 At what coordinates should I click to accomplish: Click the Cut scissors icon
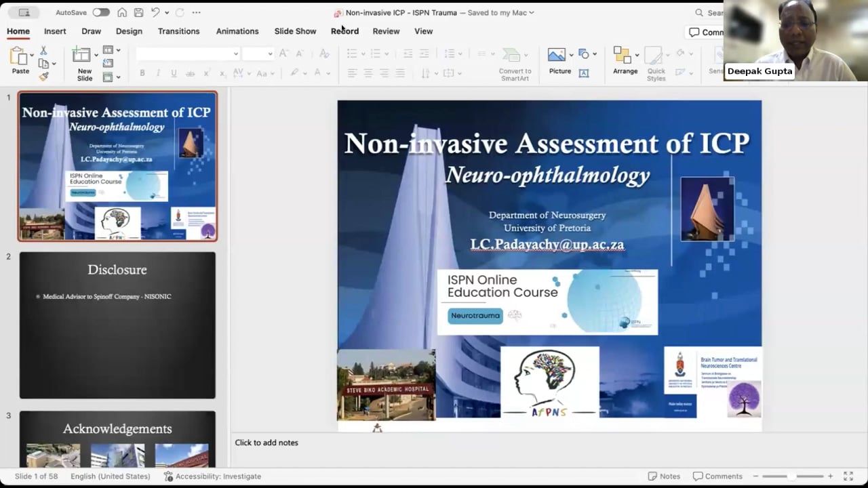[x=43, y=51]
